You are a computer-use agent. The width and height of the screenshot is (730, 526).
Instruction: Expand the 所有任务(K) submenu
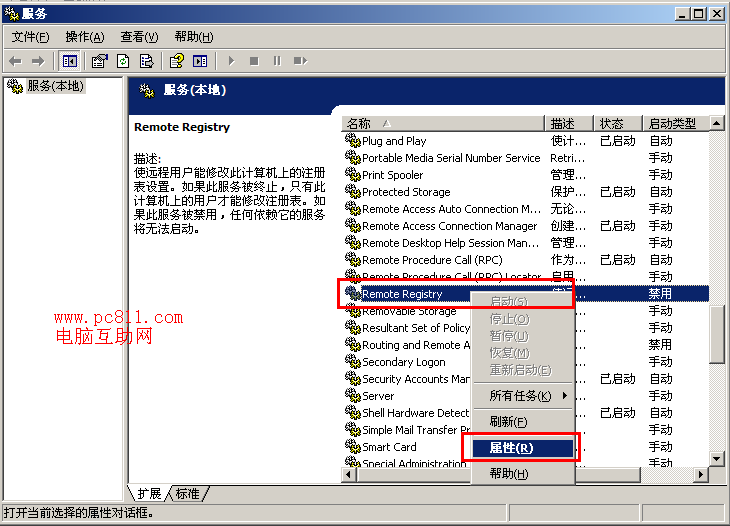point(522,396)
